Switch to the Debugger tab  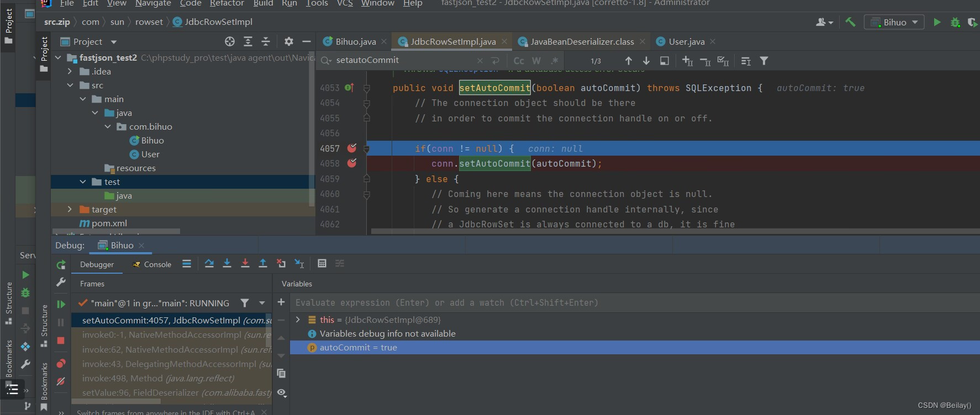(97, 264)
